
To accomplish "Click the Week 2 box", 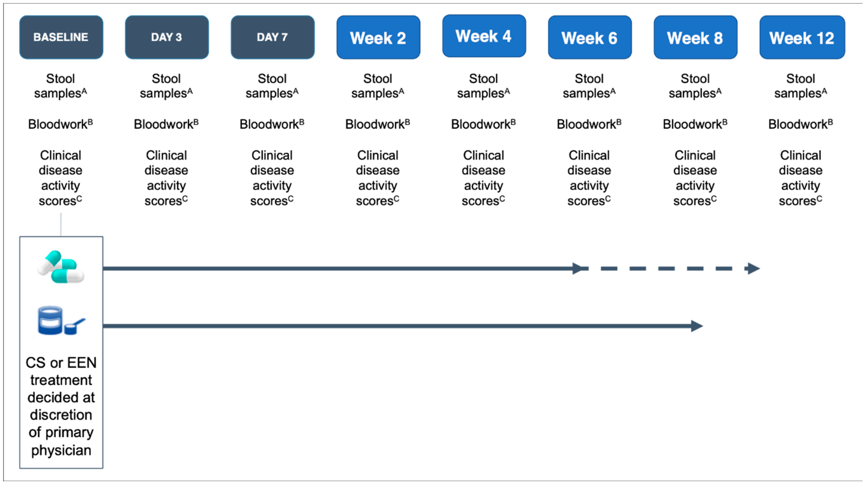I will (378, 37).
